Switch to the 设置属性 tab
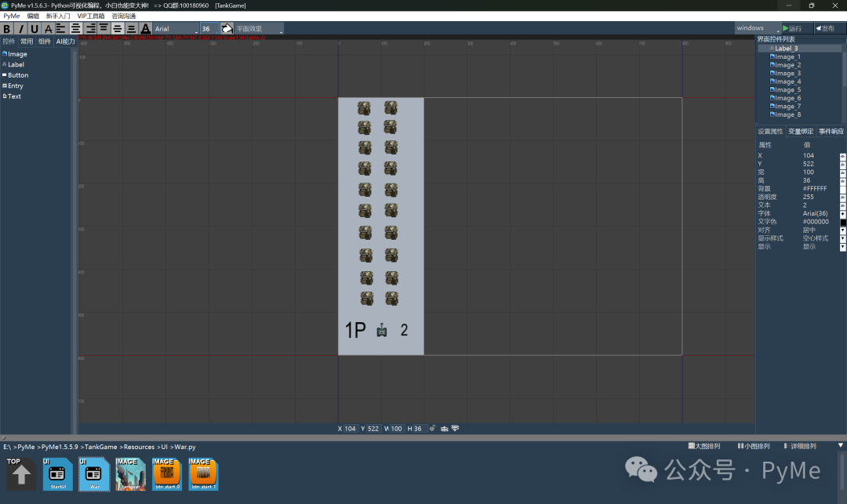Viewport: 847px width, 504px height. point(770,131)
